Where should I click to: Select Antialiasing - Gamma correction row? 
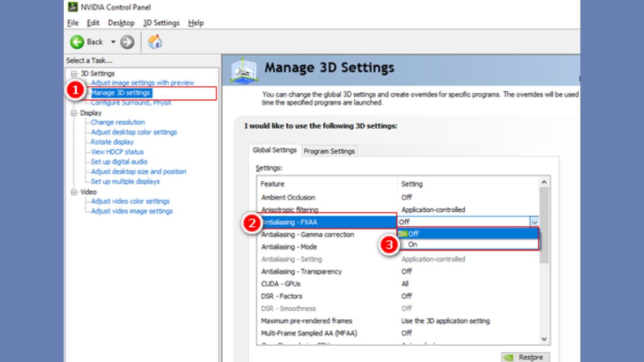327,234
